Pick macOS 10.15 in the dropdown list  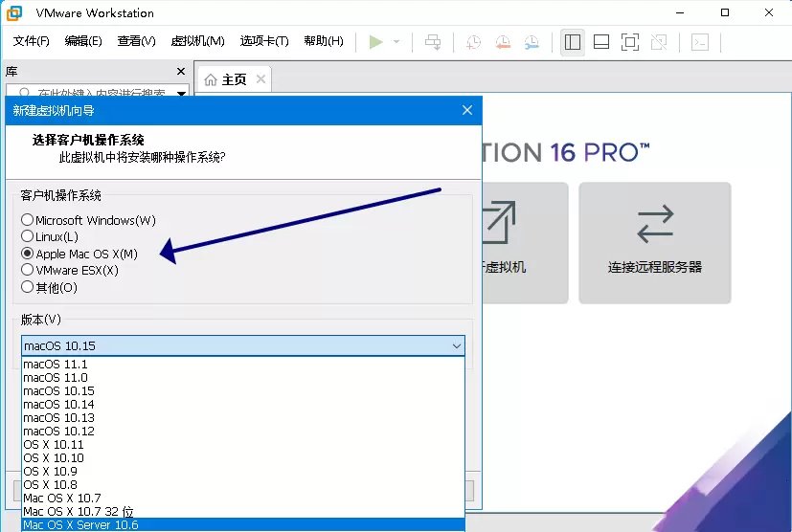click(x=243, y=390)
